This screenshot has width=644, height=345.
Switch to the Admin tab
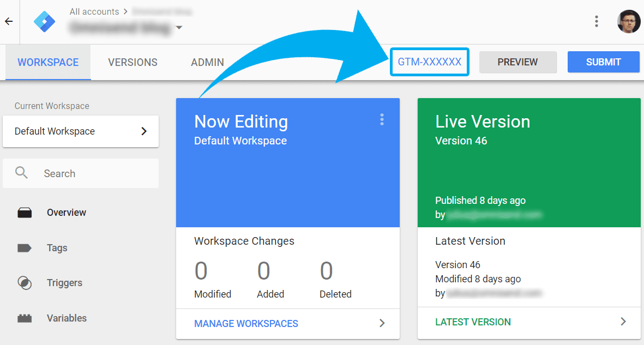(x=207, y=63)
